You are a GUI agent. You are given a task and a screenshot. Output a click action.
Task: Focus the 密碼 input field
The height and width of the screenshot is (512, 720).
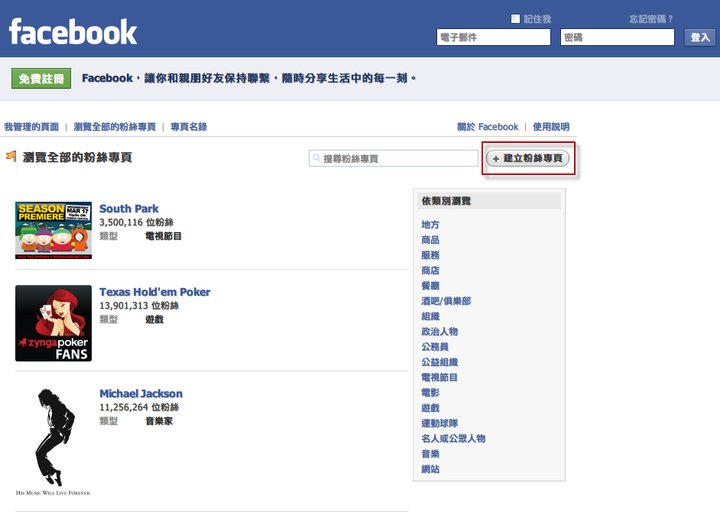(617, 37)
